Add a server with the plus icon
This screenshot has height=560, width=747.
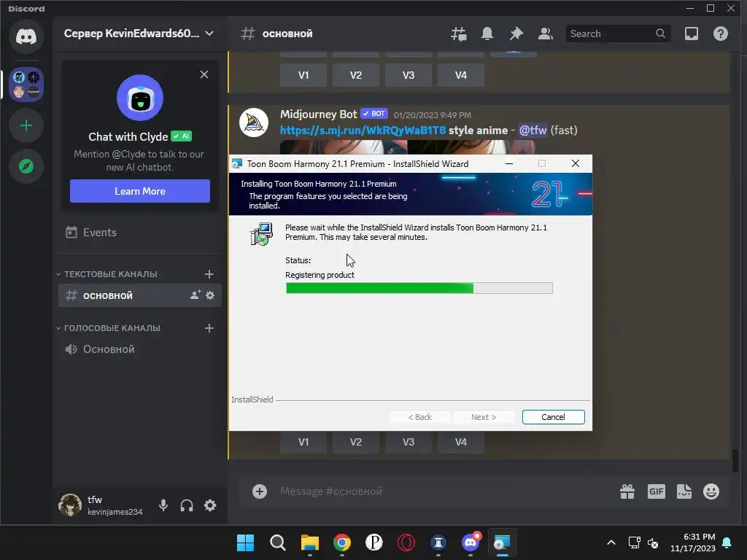click(x=26, y=125)
